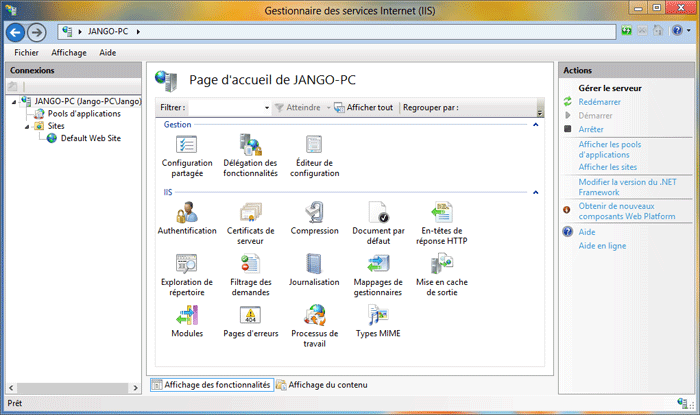Click Afficher les sites link
700x415 pixels.
(608, 167)
